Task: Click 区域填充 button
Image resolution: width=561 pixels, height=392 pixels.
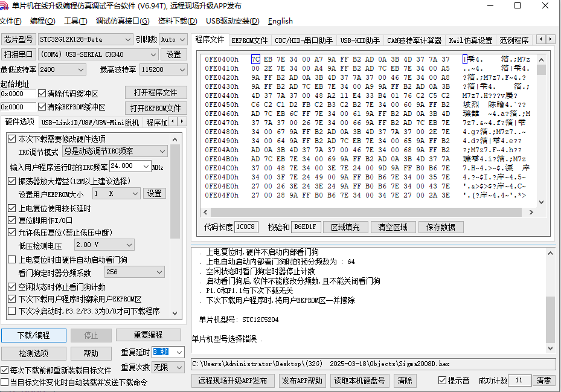Action: 345,227
